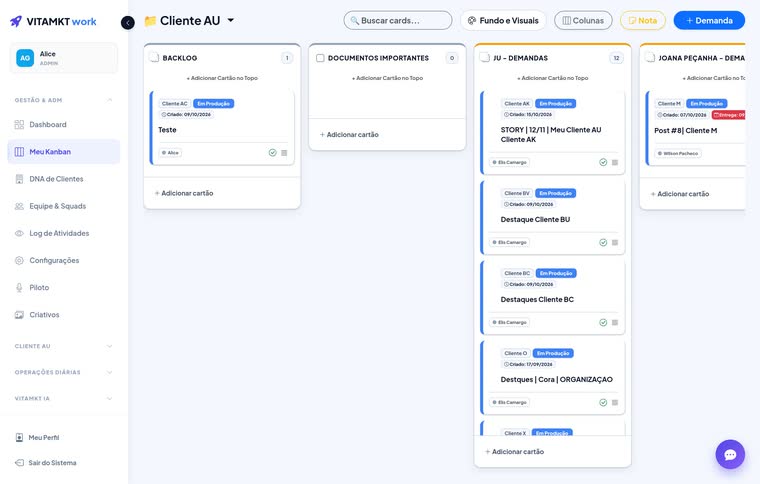The height and width of the screenshot is (484, 760).
Task: Go to Equipe & Squads
Action: 63,206
